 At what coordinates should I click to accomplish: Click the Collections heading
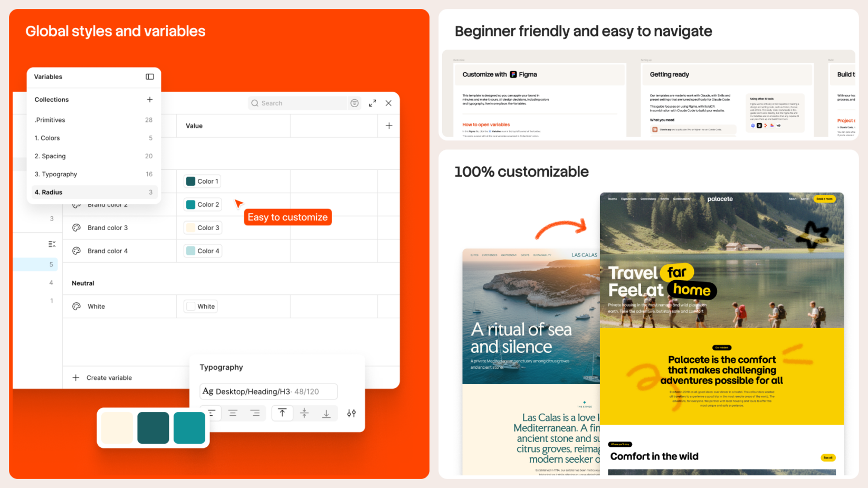(52, 99)
